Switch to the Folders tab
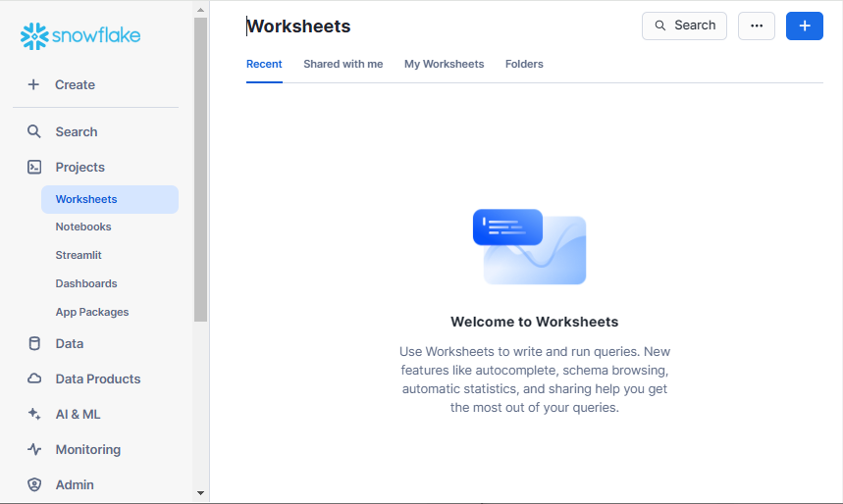Screen dimensions: 843x504 point(524,64)
